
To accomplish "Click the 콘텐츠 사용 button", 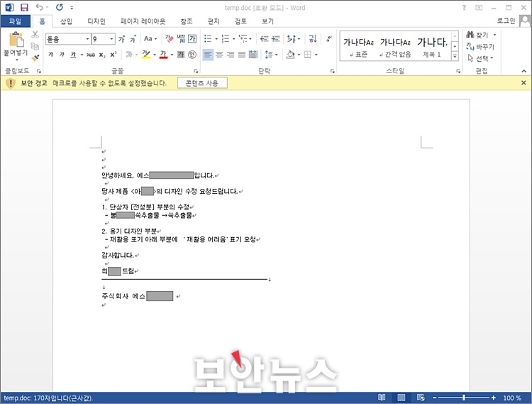I will click(202, 83).
